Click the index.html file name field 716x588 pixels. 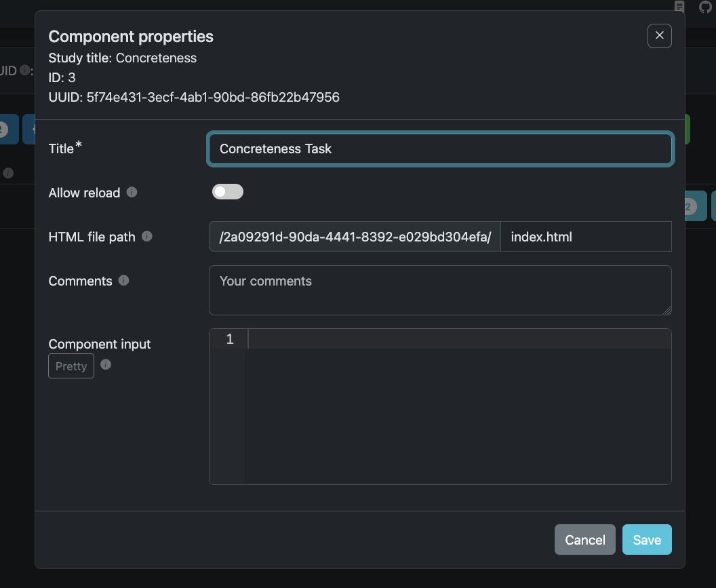click(586, 237)
